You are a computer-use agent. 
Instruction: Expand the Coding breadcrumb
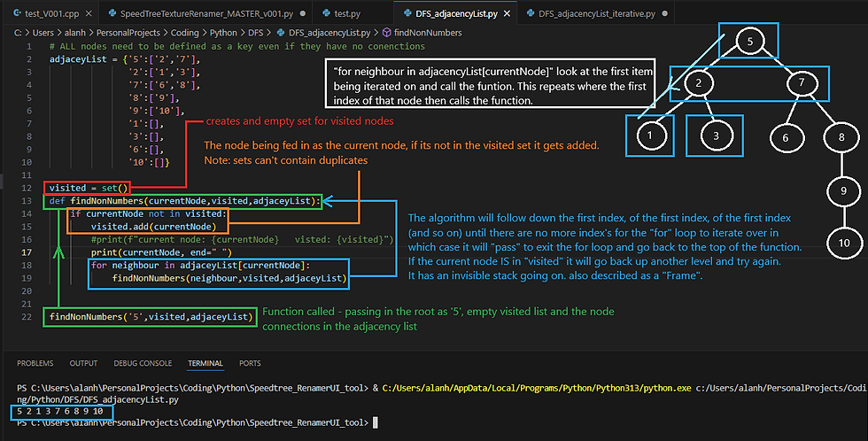(184, 33)
